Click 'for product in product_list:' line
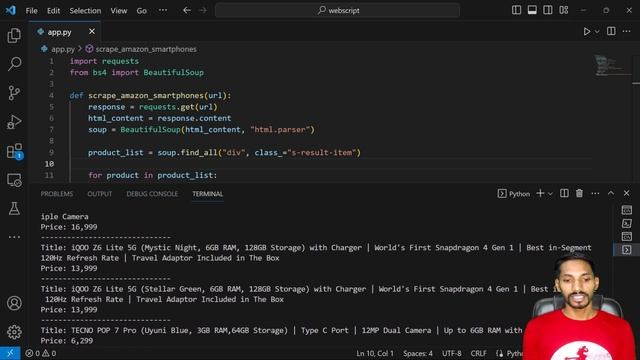Viewport: 640px width, 360px height. tap(153, 175)
